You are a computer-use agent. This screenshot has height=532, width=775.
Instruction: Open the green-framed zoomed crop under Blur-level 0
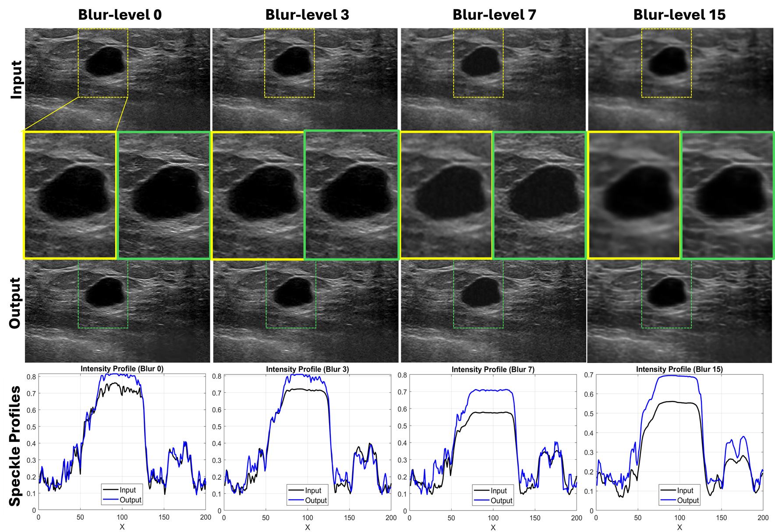coord(164,195)
